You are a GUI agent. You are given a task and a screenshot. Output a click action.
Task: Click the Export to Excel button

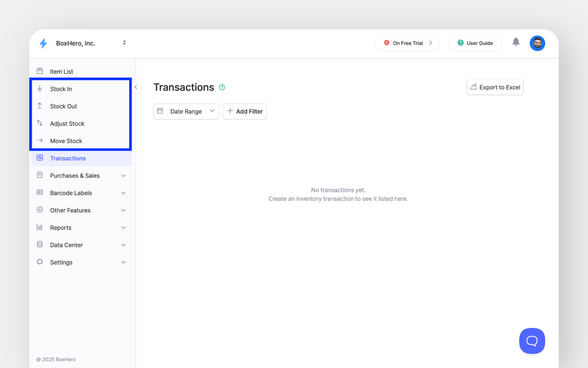pos(495,87)
